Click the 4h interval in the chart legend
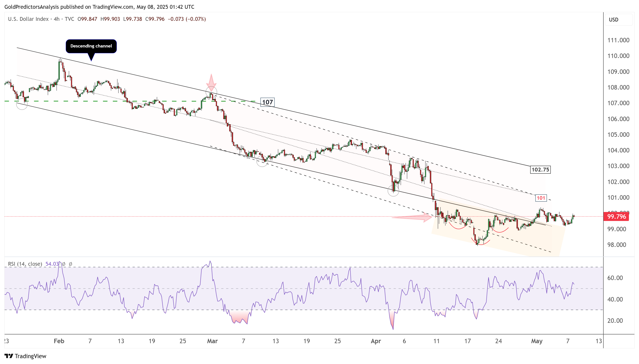Image resolution: width=639 pixels, height=364 pixels. 57,19
